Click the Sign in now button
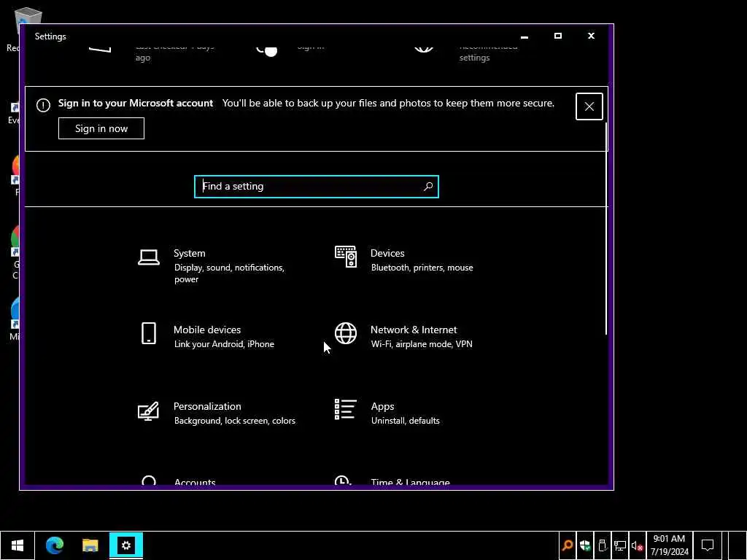Image resolution: width=747 pixels, height=560 pixels. pyautogui.click(x=101, y=128)
